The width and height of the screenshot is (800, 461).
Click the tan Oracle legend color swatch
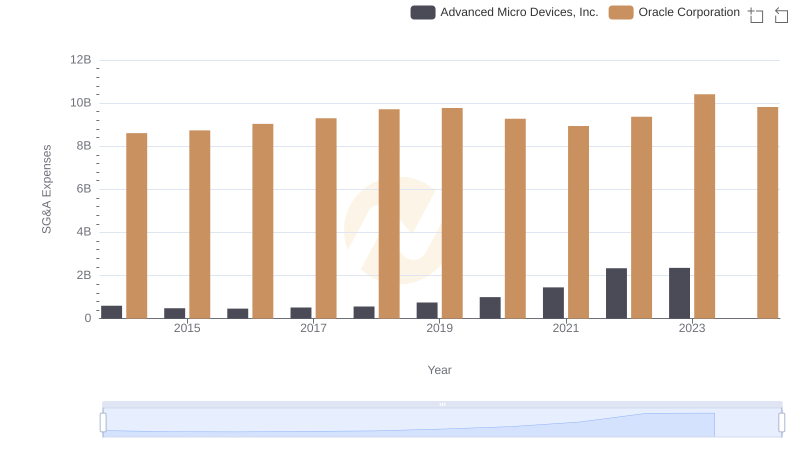click(x=621, y=12)
